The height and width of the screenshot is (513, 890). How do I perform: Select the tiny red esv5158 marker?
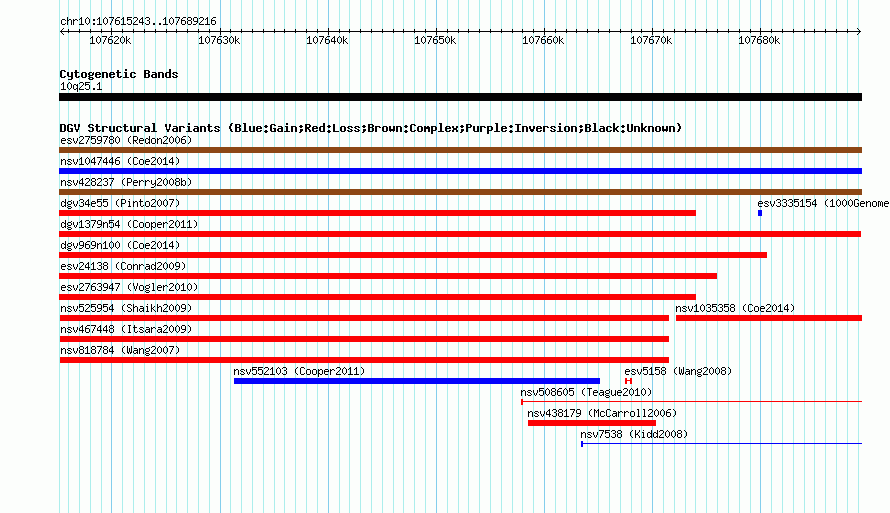point(628,381)
